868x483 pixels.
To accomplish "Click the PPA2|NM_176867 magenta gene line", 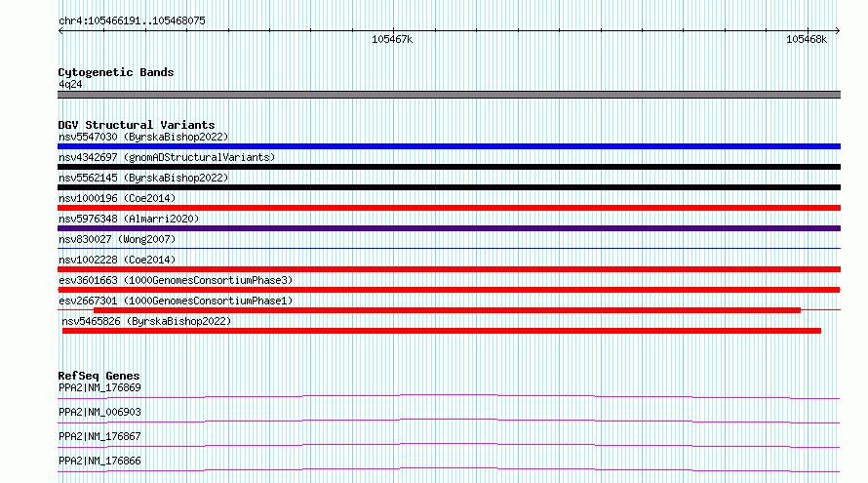I will click(449, 445).
